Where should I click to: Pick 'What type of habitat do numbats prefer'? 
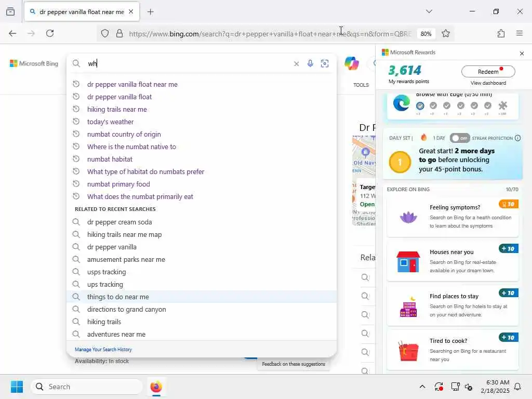point(202,171)
